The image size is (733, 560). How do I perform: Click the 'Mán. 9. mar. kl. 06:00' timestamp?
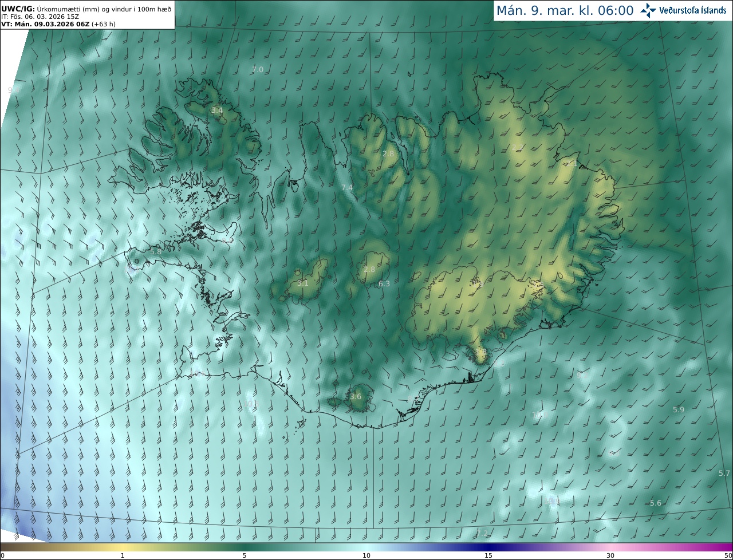pos(565,10)
